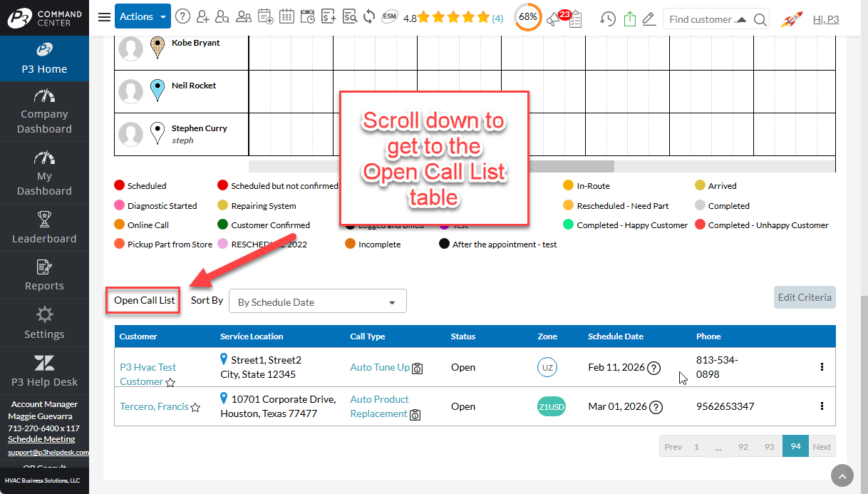Image resolution: width=868 pixels, height=494 pixels.
Task: Open the Actions dropdown
Action: [143, 16]
